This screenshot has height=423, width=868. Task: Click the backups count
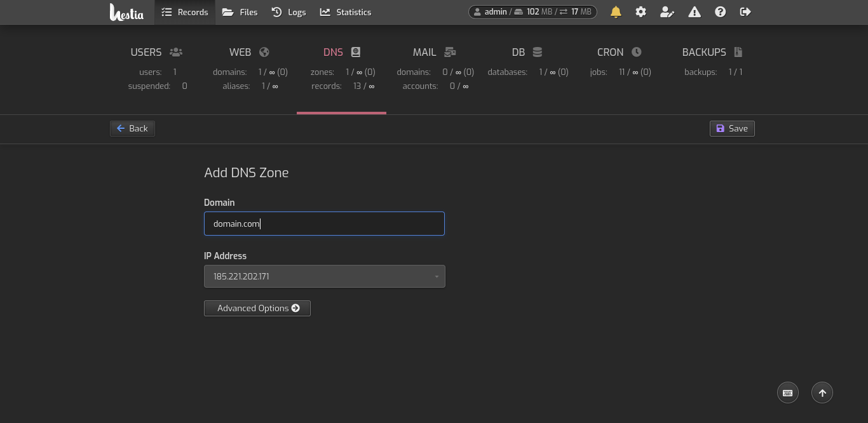pos(735,72)
